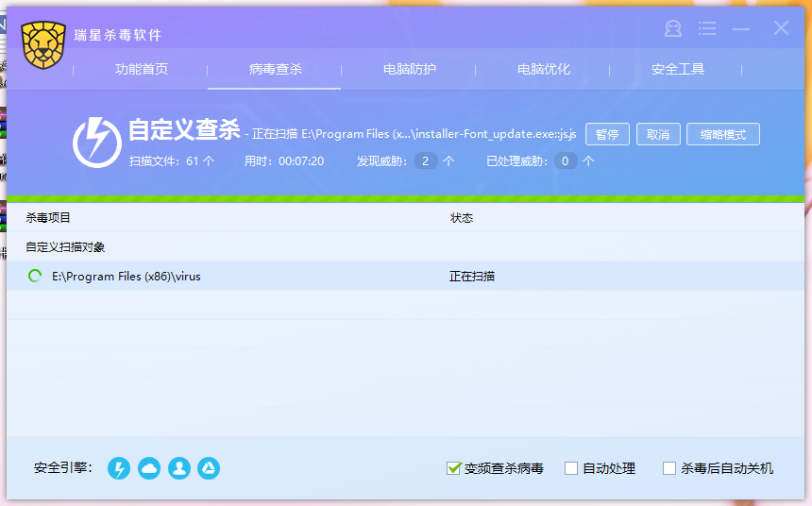The image size is (812, 506).
Task: Click the 自定义扫描对象 group row
Action: tap(405, 247)
